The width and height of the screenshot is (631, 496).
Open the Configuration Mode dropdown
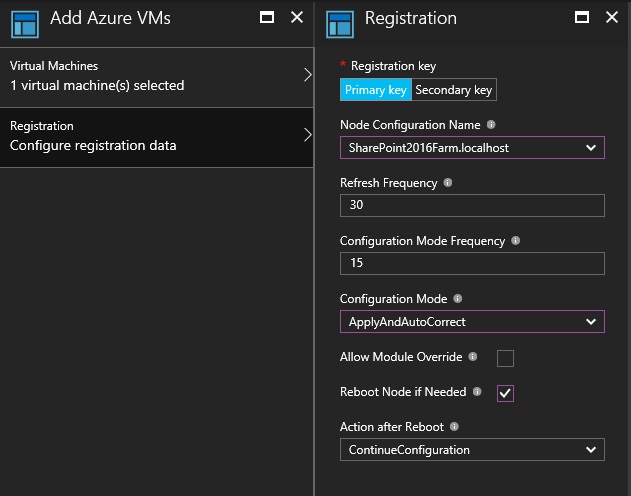tap(472, 321)
